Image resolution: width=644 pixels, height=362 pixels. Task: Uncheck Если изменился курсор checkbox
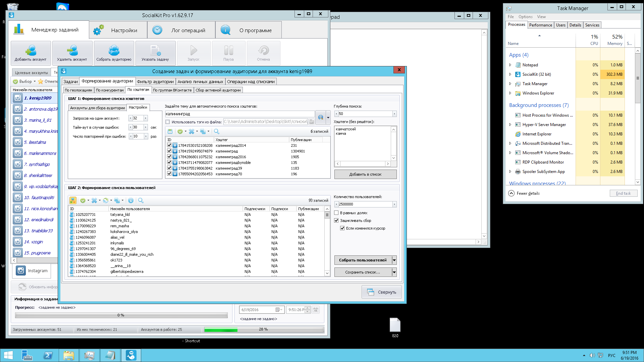(x=342, y=228)
